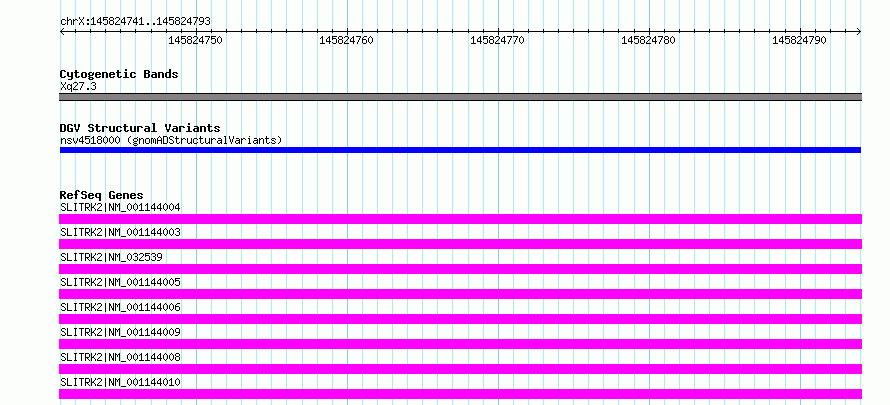Viewport: 890px width, 405px height.
Task: Click the SLITRK2|NM_001144009 transcript label
Action: pyautogui.click(x=120, y=332)
